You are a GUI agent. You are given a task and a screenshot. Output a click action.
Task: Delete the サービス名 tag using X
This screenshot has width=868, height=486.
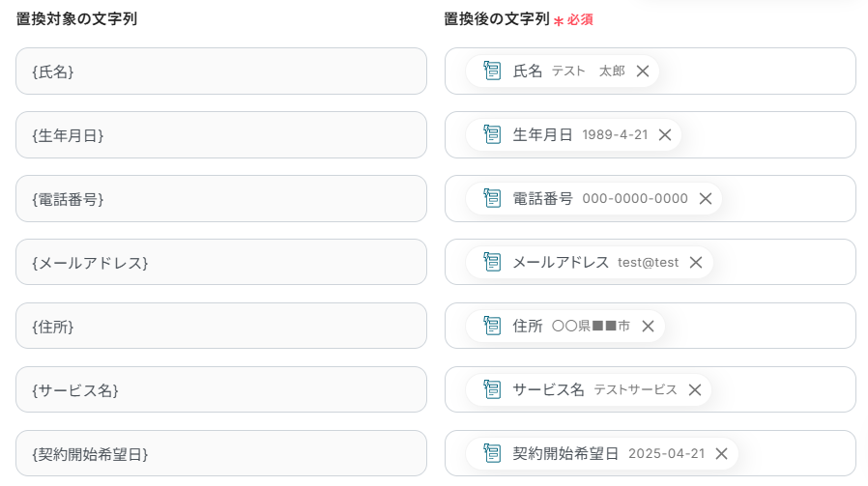coord(695,389)
